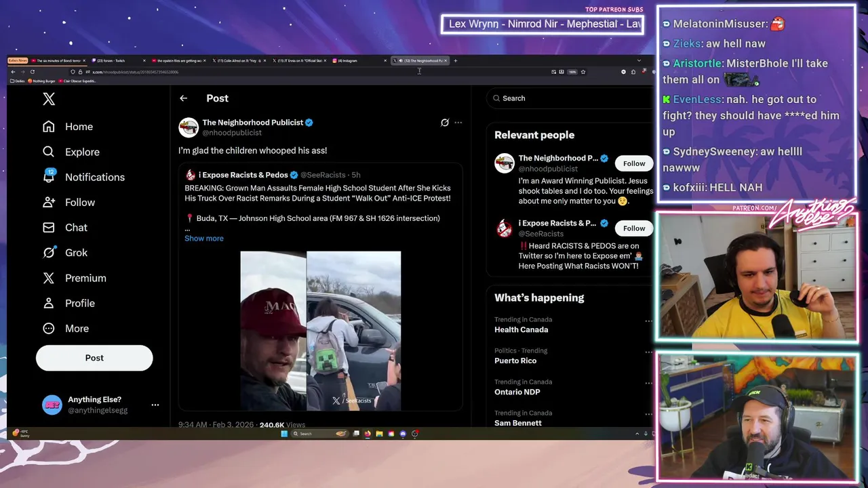This screenshot has height=488, width=868.
Task: Click the X search field
Action: click(x=570, y=98)
